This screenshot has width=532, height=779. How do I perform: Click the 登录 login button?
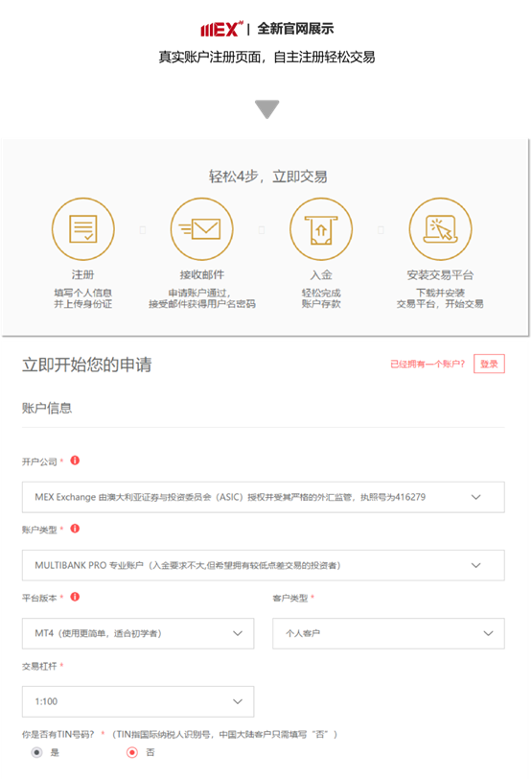pyautogui.click(x=489, y=364)
